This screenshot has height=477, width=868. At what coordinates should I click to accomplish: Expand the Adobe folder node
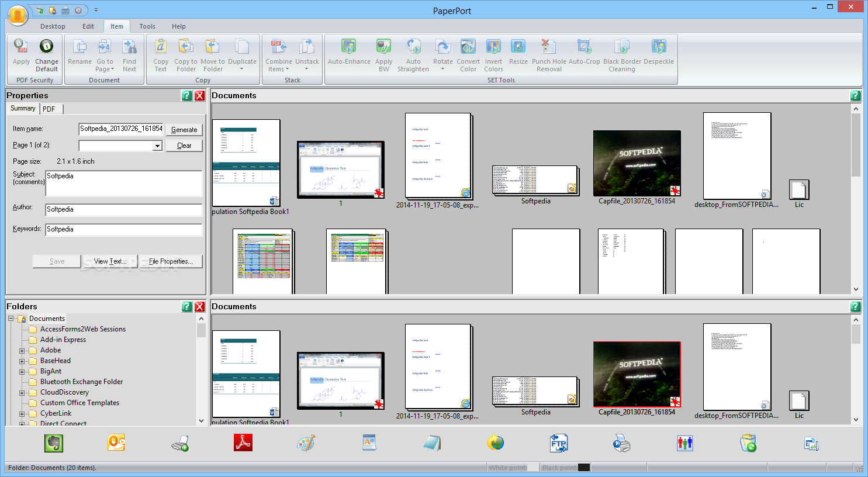(22, 351)
